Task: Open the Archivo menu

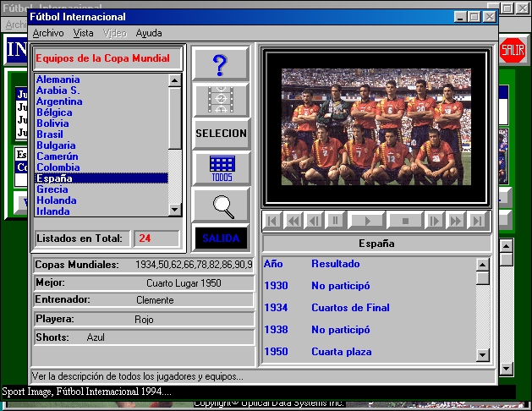Action: pos(48,33)
